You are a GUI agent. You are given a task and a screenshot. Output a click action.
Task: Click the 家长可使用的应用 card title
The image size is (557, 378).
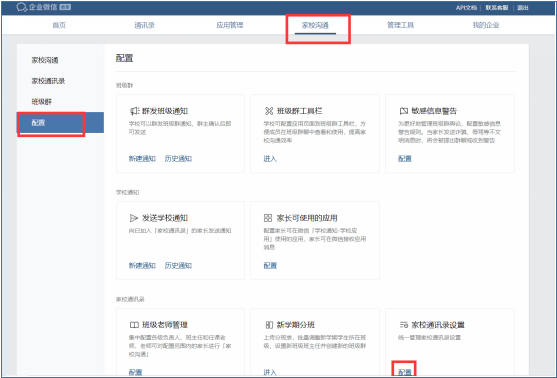tap(307, 218)
